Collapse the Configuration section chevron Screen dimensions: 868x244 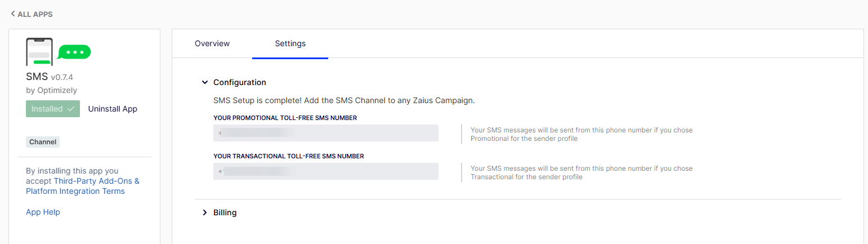[x=205, y=82]
